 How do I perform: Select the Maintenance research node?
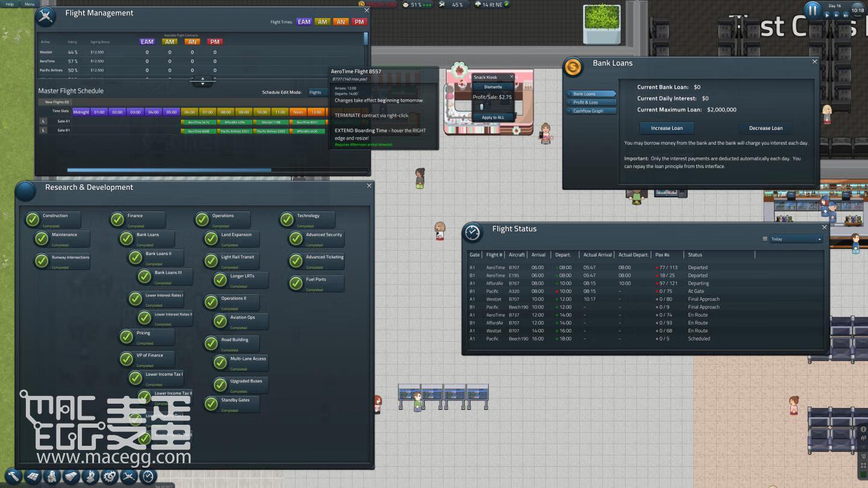[x=61, y=239]
